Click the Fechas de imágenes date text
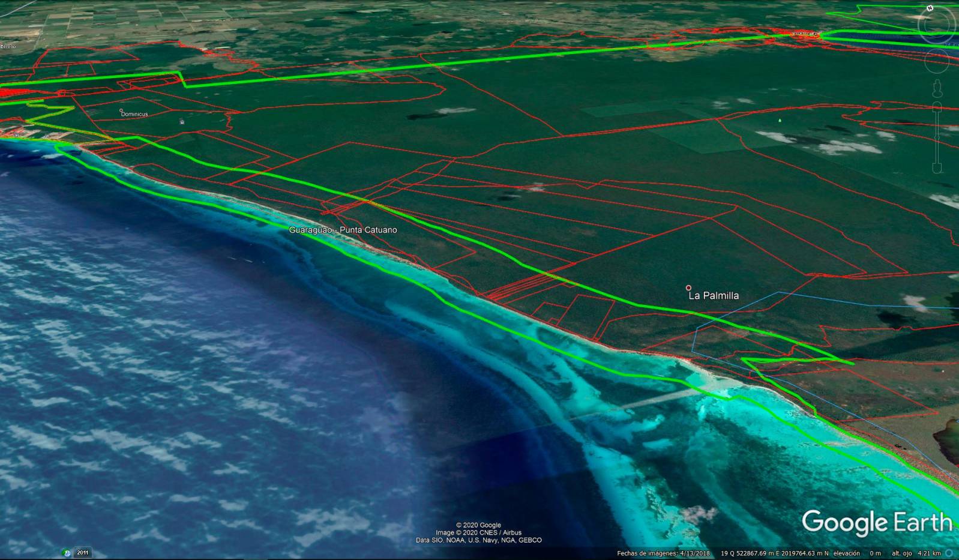The height and width of the screenshot is (560, 959). tap(663, 553)
